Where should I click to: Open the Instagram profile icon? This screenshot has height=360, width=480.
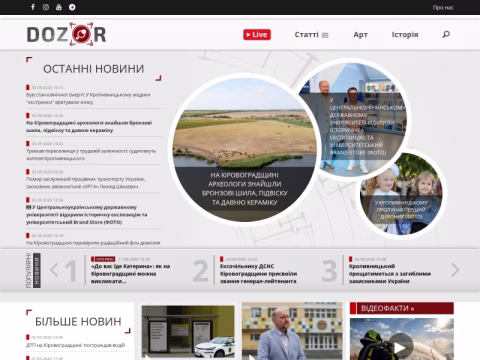[x=46, y=7]
